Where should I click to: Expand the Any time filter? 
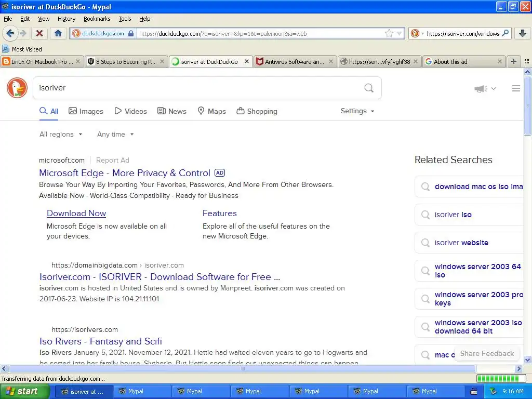click(115, 135)
